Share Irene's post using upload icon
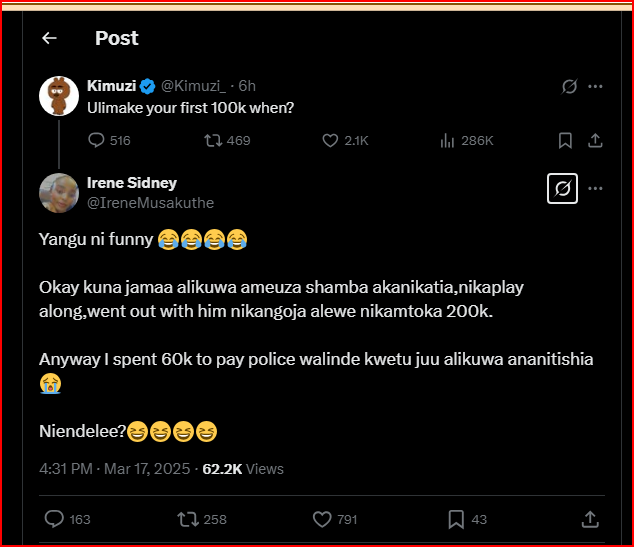Screen dimensions: 634x547 590,519
